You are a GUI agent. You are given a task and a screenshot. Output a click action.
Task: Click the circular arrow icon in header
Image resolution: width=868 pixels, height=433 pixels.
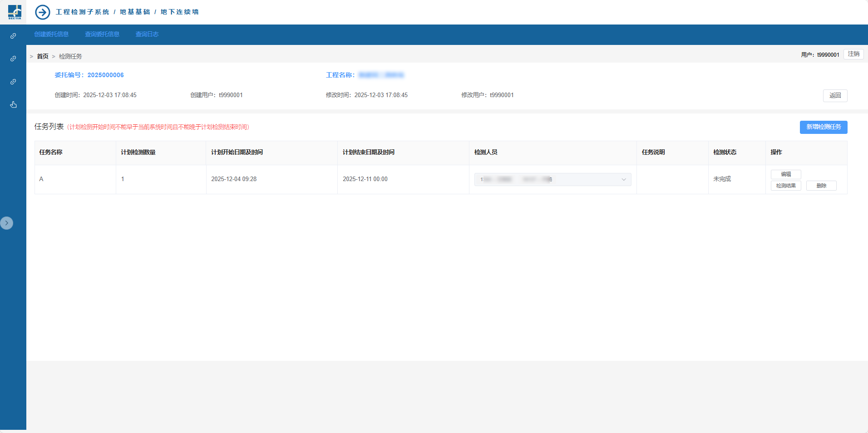click(43, 12)
